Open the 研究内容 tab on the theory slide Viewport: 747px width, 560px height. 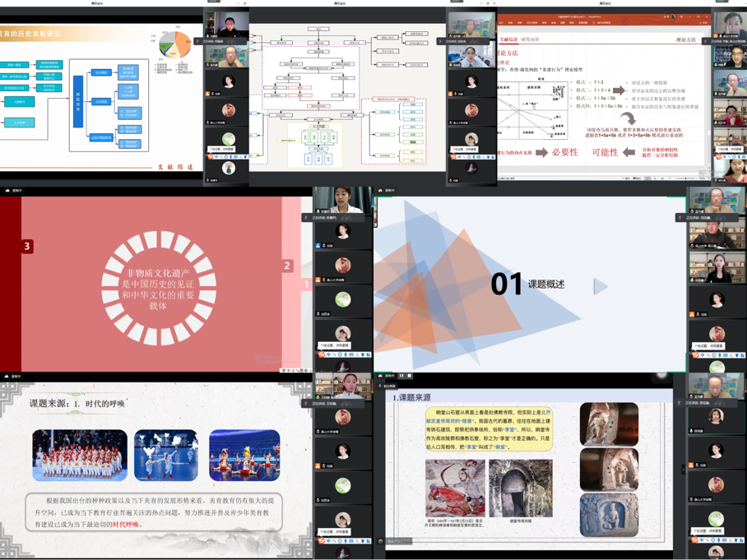coord(530,39)
